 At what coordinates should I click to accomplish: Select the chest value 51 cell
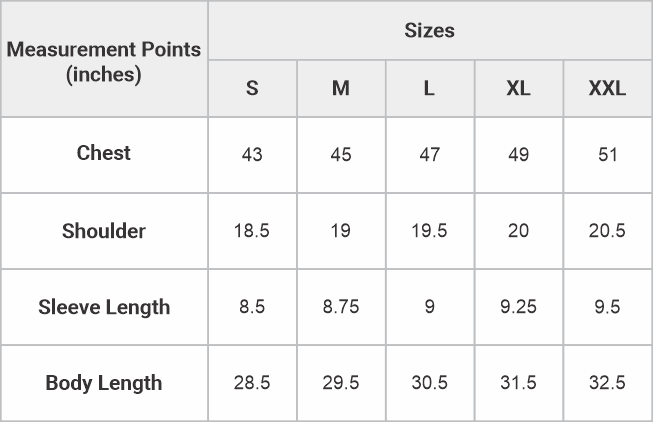pos(607,155)
